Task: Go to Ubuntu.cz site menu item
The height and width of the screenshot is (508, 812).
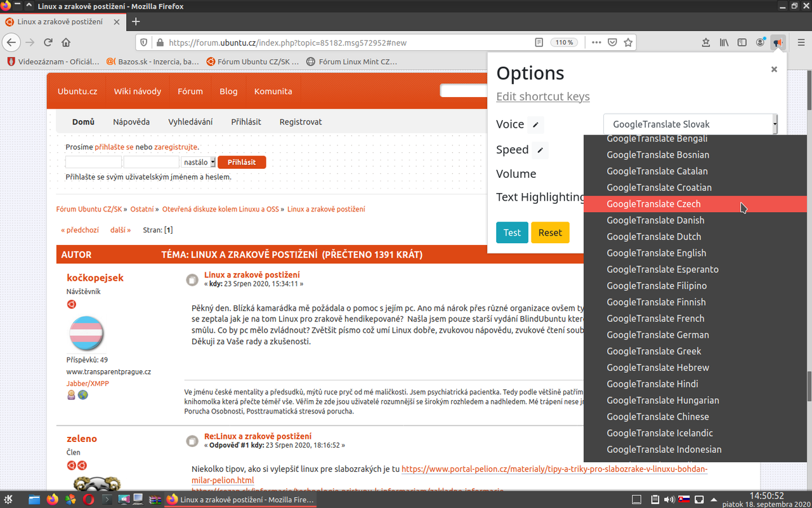Action: tap(77, 91)
